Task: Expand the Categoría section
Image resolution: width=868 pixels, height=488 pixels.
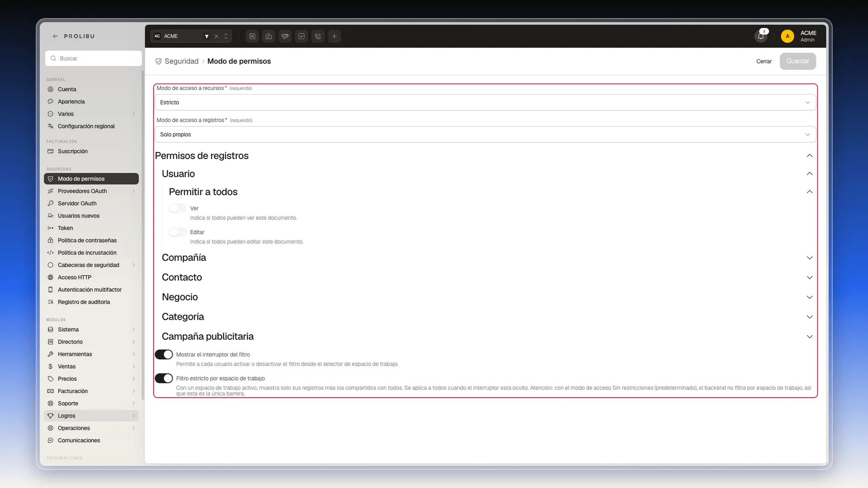Action: coord(809,317)
